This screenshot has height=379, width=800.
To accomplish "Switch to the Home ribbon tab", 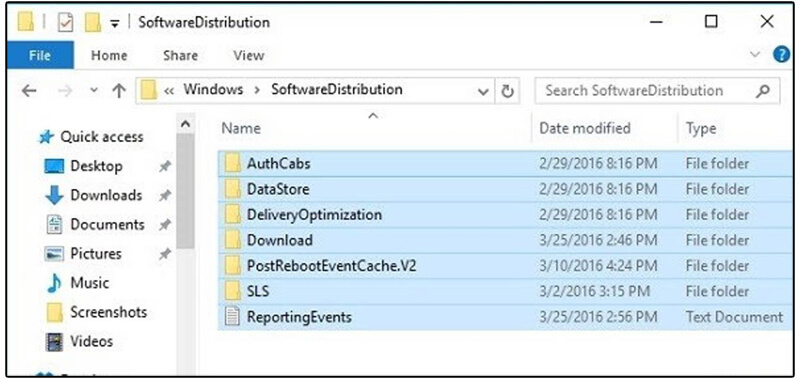I will coord(109,55).
